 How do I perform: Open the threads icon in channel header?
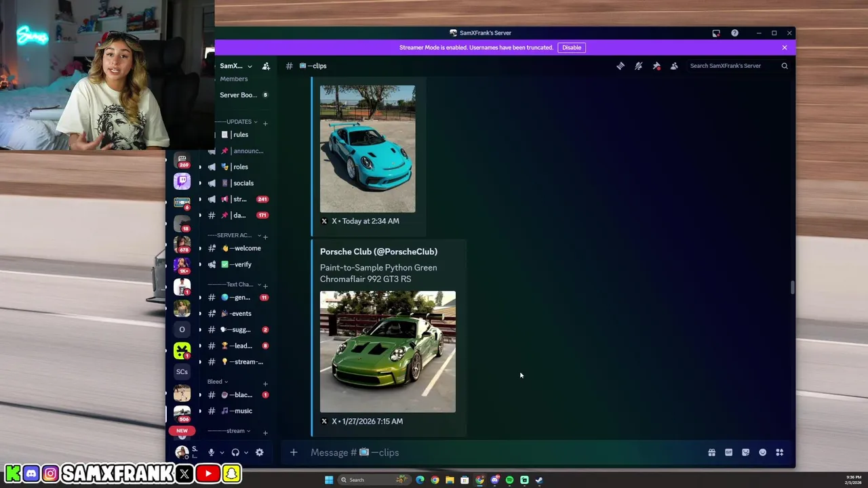pyautogui.click(x=620, y=66)
